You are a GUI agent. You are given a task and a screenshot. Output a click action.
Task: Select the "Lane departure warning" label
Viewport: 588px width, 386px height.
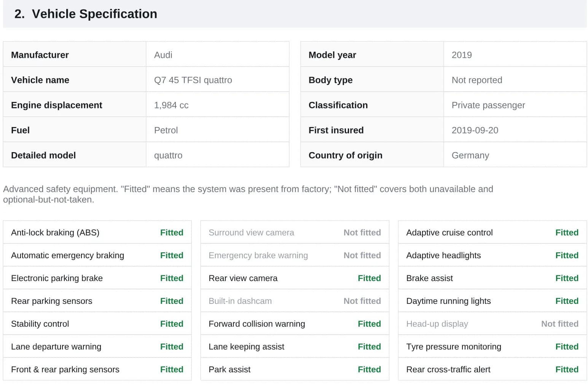click(56, 346)
